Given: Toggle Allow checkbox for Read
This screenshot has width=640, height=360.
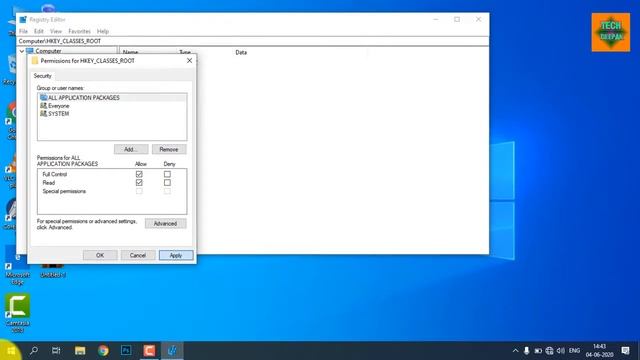Looking at the screenshot, I should pyautogui.click(x=139, y=182).
